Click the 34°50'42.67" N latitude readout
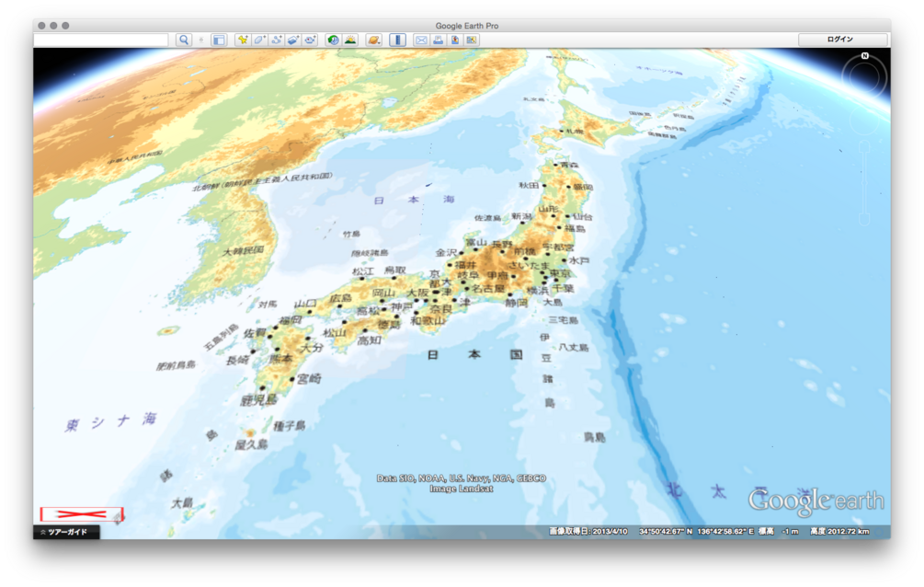Screen dimensions: 924x587 pos(666,532)
